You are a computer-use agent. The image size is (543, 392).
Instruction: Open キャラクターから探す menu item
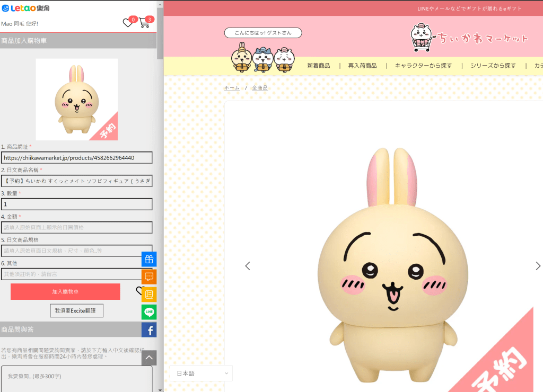(x=423, y=66)
